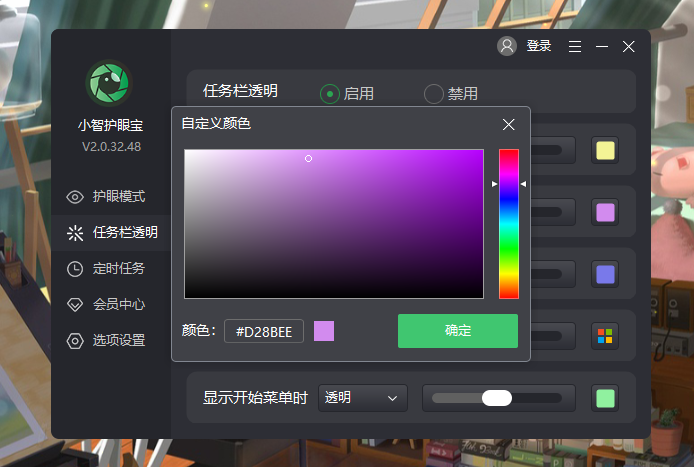Click the user avatar login icon
Image resolution: width=694 pixels, height=467 pixels.
[507, 46]
